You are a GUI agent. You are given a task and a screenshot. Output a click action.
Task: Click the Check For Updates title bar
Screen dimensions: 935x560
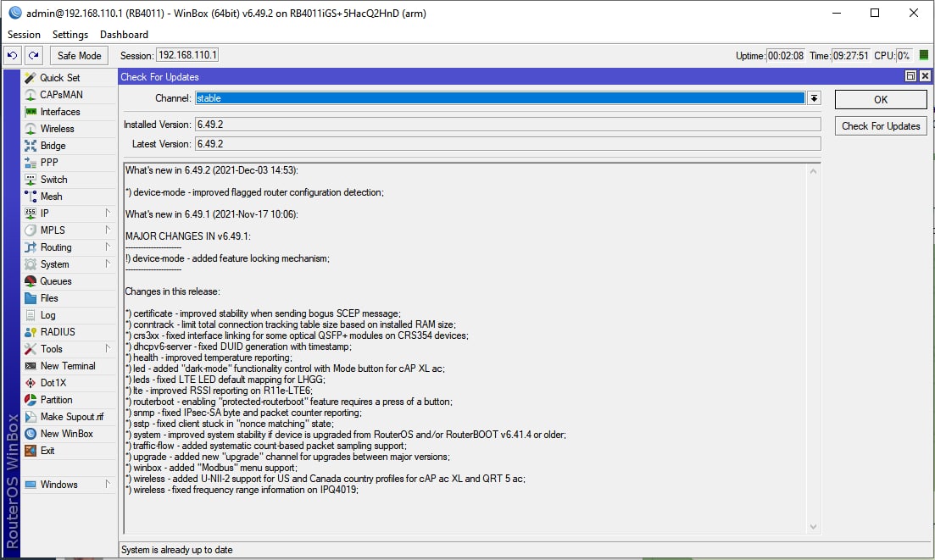point(511,77)
